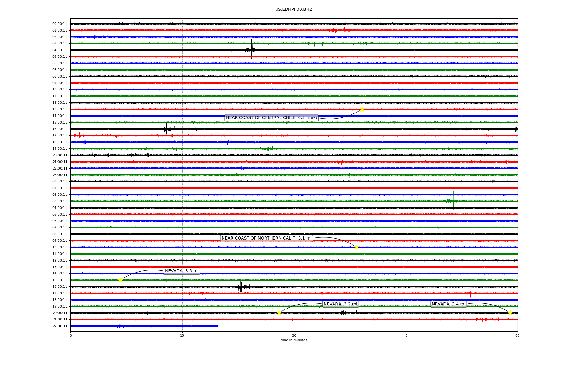Click the 45 tick on time axis

click(406, 335)
